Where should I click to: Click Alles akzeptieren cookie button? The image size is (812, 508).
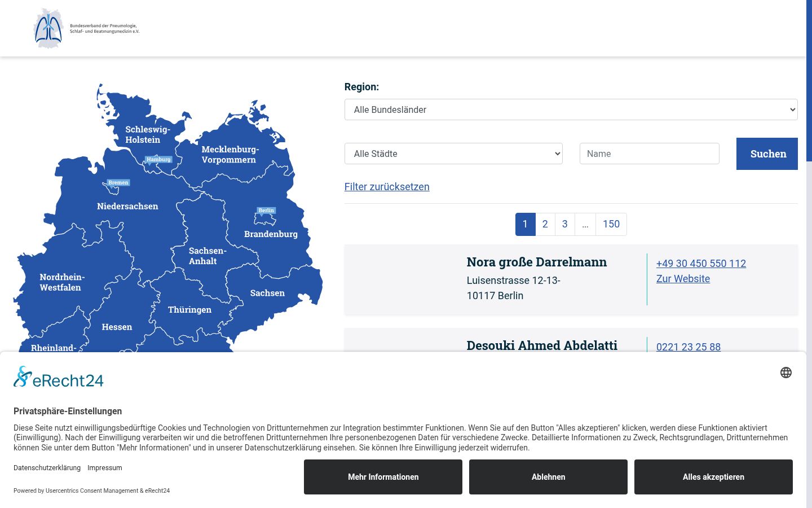[713, 477]
